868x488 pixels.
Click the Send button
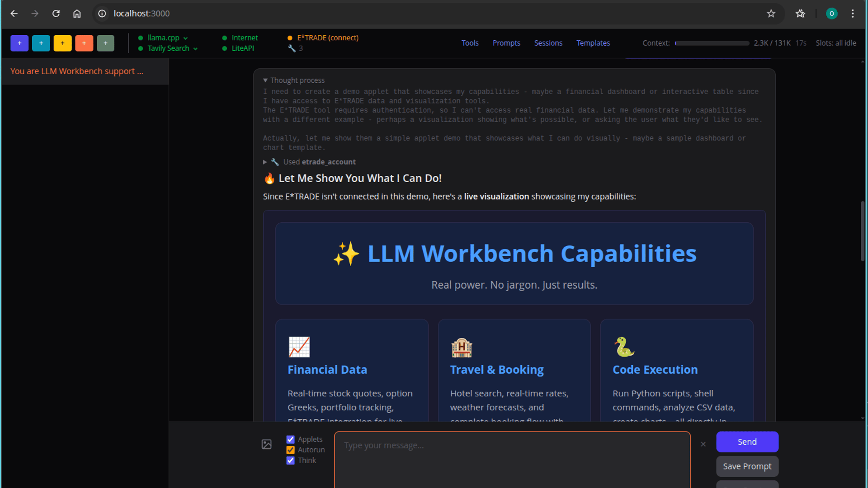point(747,442)
